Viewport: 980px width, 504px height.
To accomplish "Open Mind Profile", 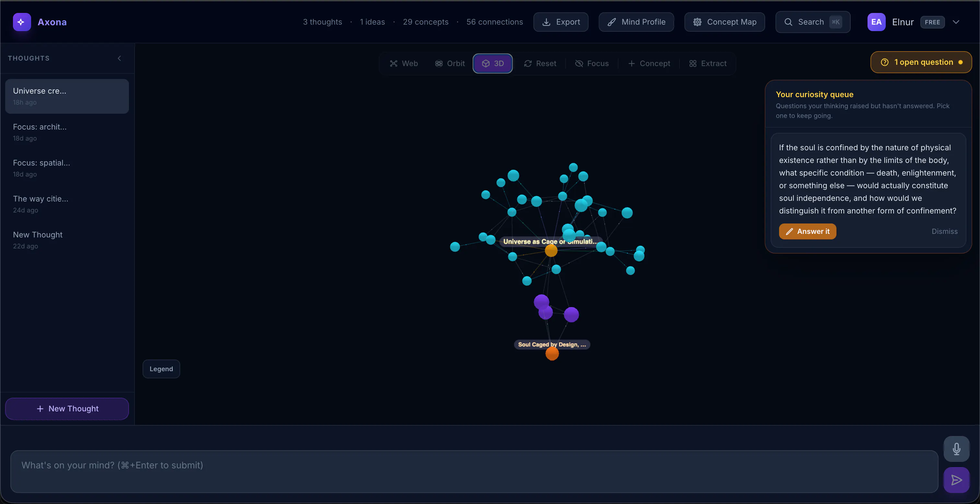I will click(636, 22).
